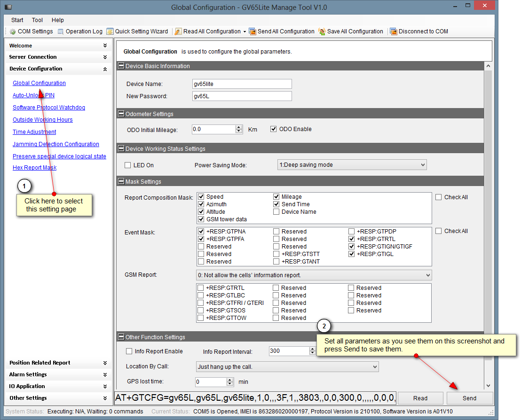Click Save All Configuration toolbar button
The height and width of the screenshot is (420, 521).
point(351,31)
